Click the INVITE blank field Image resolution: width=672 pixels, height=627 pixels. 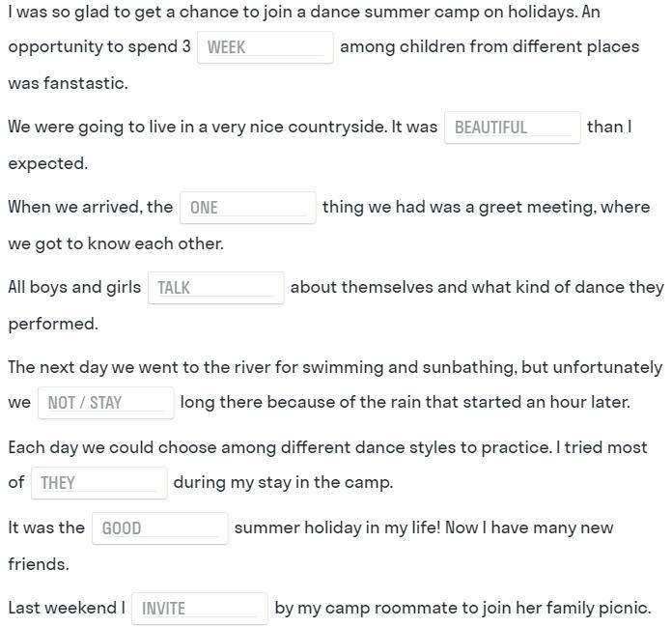coord(200,609)
